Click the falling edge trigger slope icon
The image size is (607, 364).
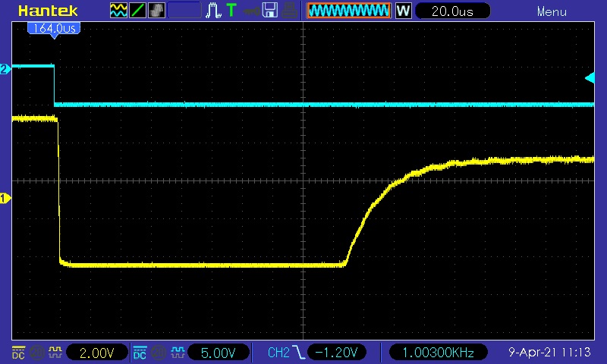[x=301, y=353]
